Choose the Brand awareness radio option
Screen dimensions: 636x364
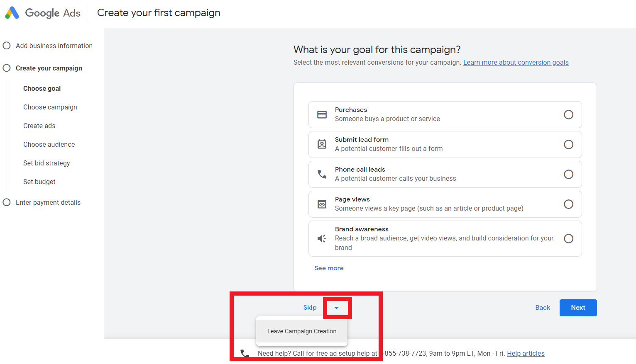pyautogui.click(x=568, y=238)
